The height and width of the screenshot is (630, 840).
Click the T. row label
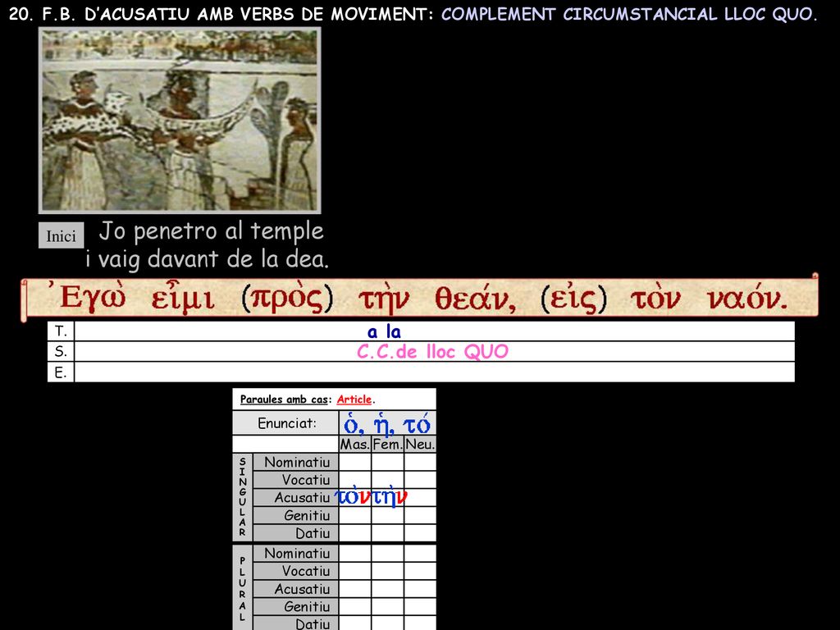coord(61,331)
